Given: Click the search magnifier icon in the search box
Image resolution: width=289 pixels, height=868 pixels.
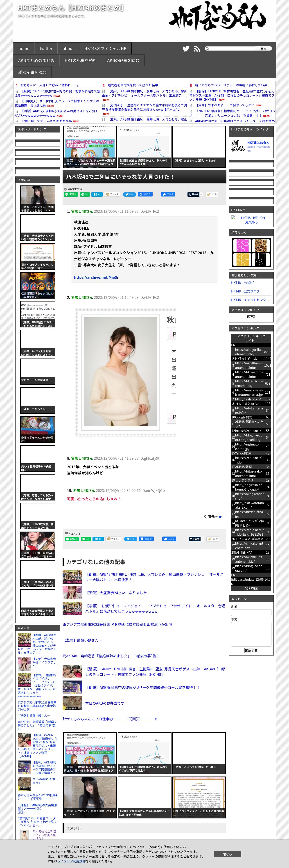Looking at the screenshot, I should click(x=207, y=48).
